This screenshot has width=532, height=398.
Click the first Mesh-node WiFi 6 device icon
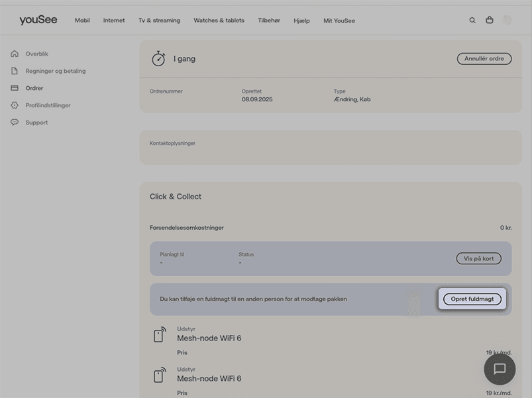point(159,335)
